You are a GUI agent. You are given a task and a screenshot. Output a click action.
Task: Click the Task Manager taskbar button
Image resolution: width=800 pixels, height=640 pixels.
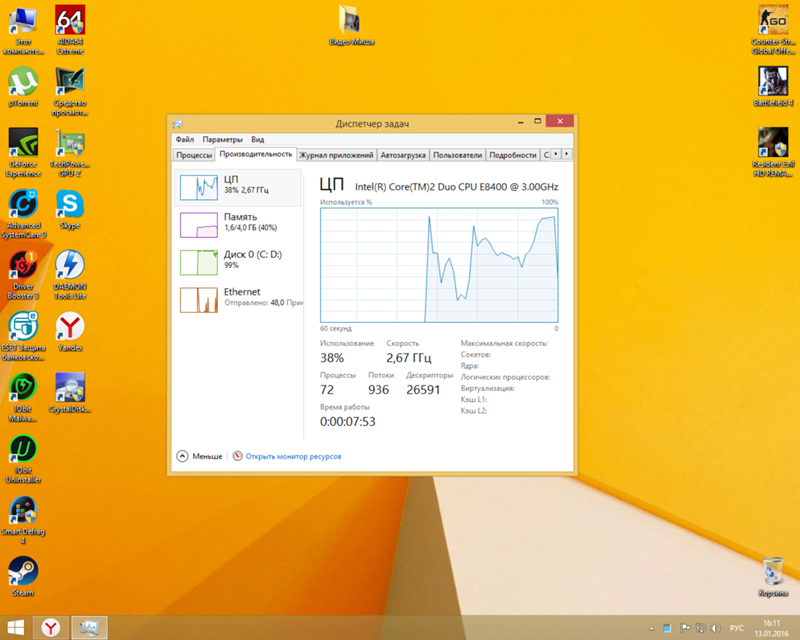coord(89,627)
